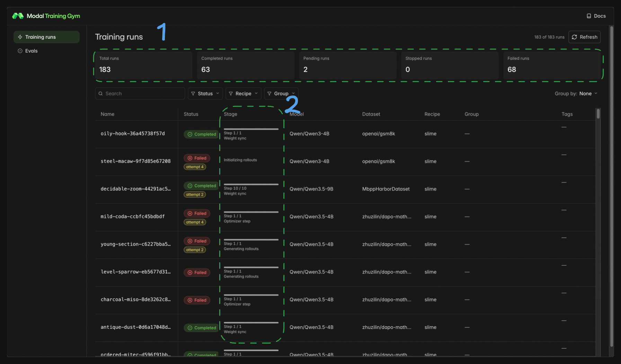The height and width of the screenshot is (364, 621).
Task: Click the charcoal-miso run name
Action: (x=135, y=300)
